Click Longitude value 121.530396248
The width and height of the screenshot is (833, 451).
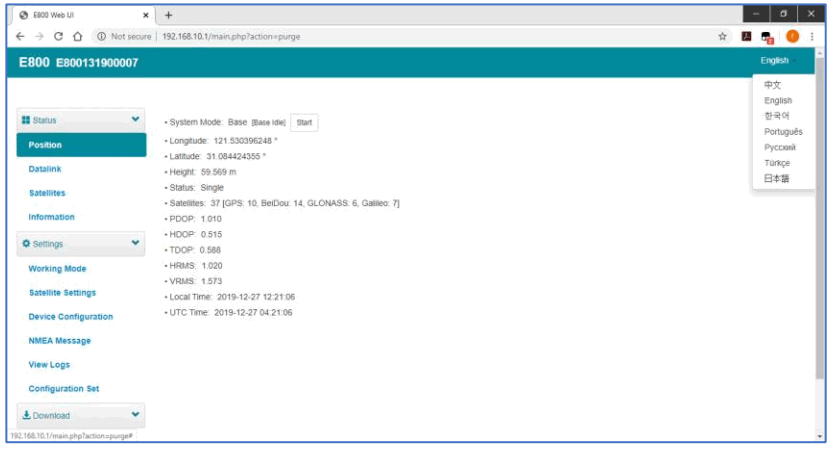[x=245, y=141]
